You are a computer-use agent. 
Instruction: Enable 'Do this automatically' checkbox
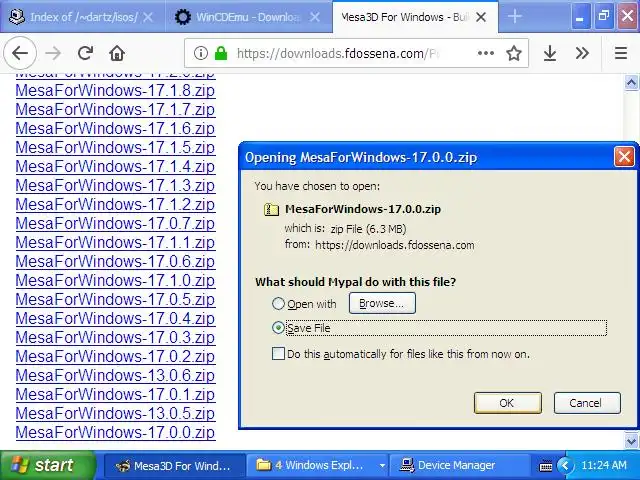[278, 353]
